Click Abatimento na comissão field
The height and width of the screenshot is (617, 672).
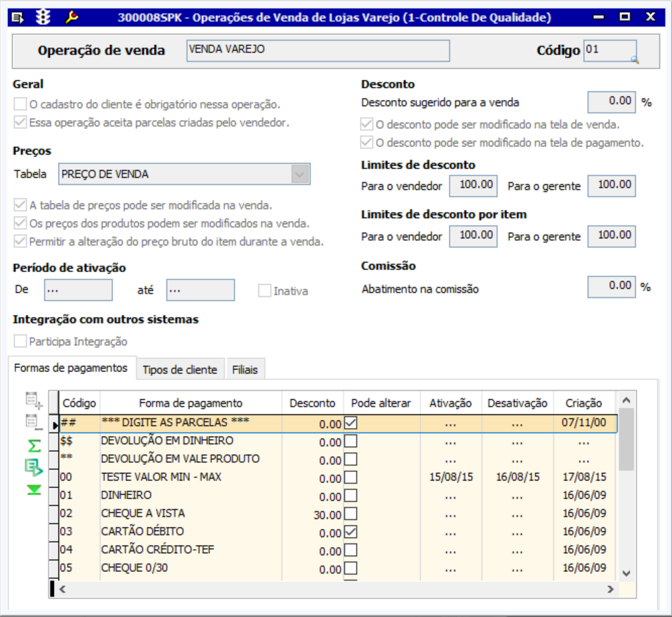point(611,287)
